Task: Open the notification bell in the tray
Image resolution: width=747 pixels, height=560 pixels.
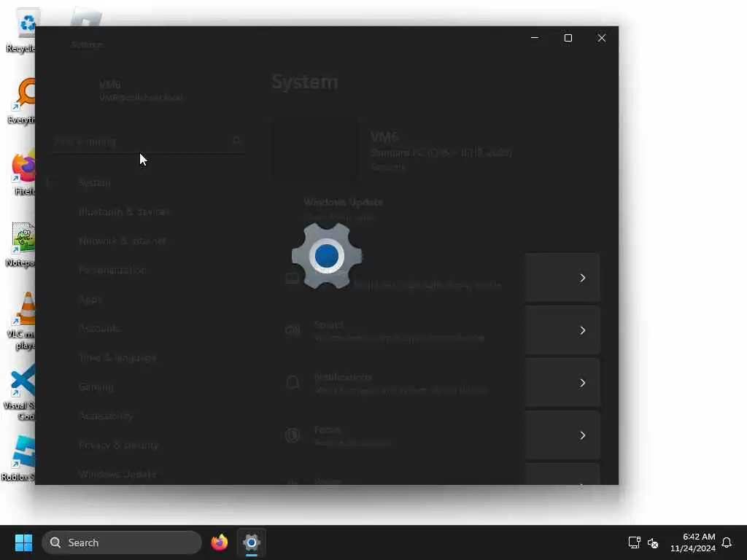Action: point(727,542)
